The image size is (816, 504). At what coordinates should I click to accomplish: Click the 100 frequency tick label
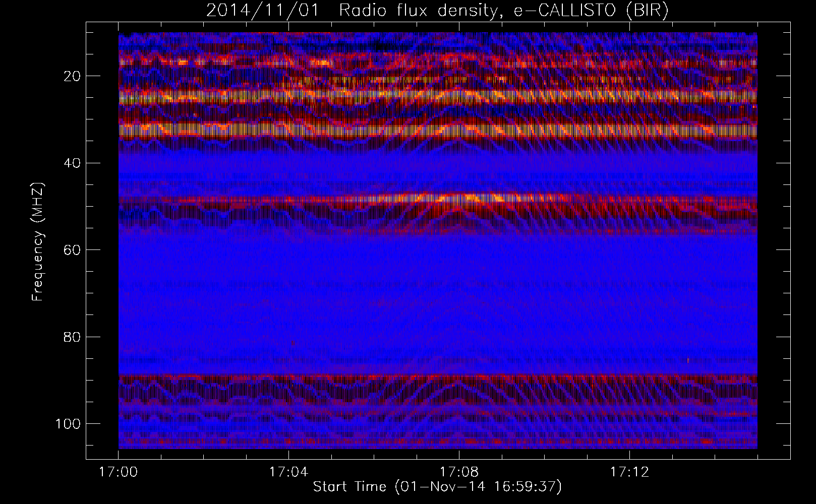[x=68, y=423]
